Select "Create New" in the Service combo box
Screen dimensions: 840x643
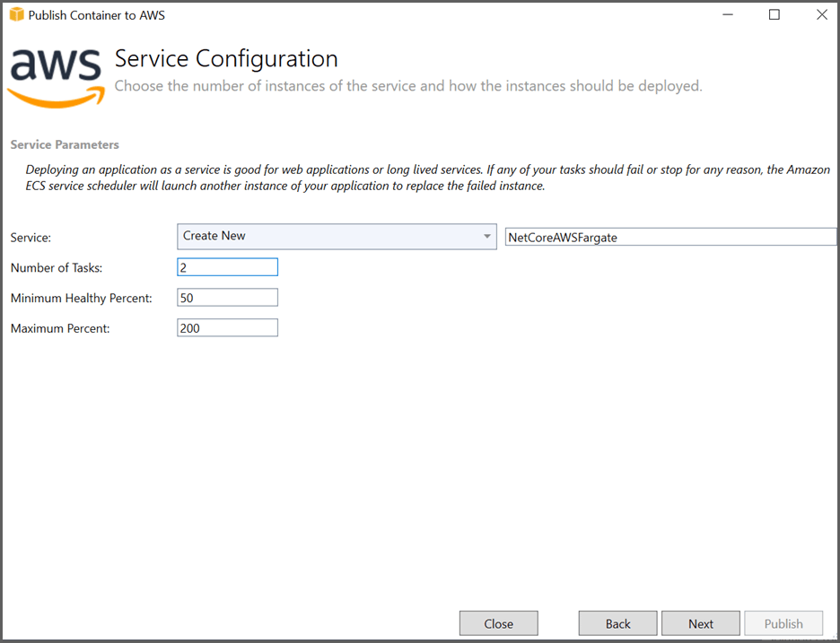[x=269, y=236]
